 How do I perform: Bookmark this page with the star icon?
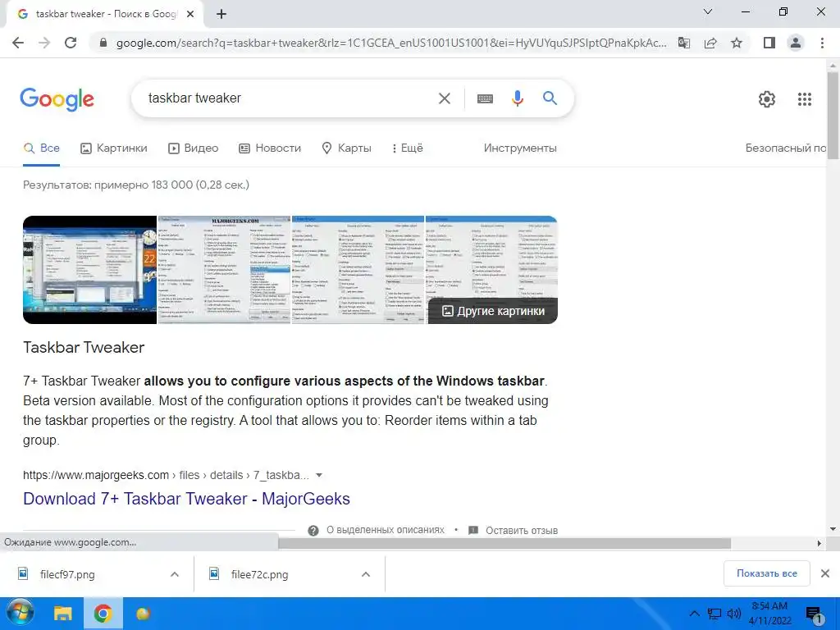(x=737, y=43)
